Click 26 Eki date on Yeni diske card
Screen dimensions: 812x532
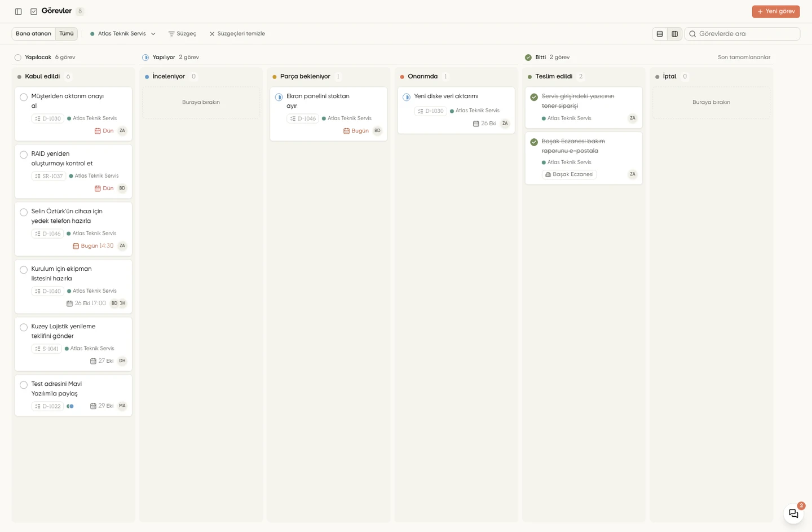point(485,124)
